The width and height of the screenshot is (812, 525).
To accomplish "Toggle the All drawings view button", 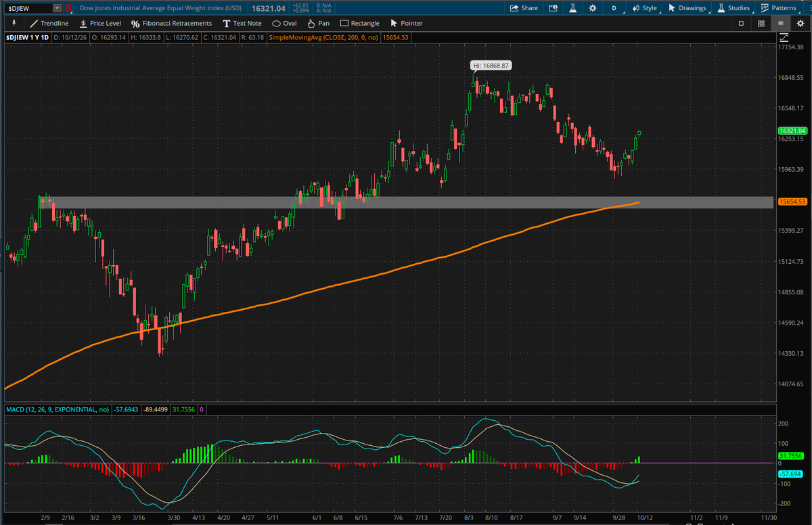I will (781, 23).
